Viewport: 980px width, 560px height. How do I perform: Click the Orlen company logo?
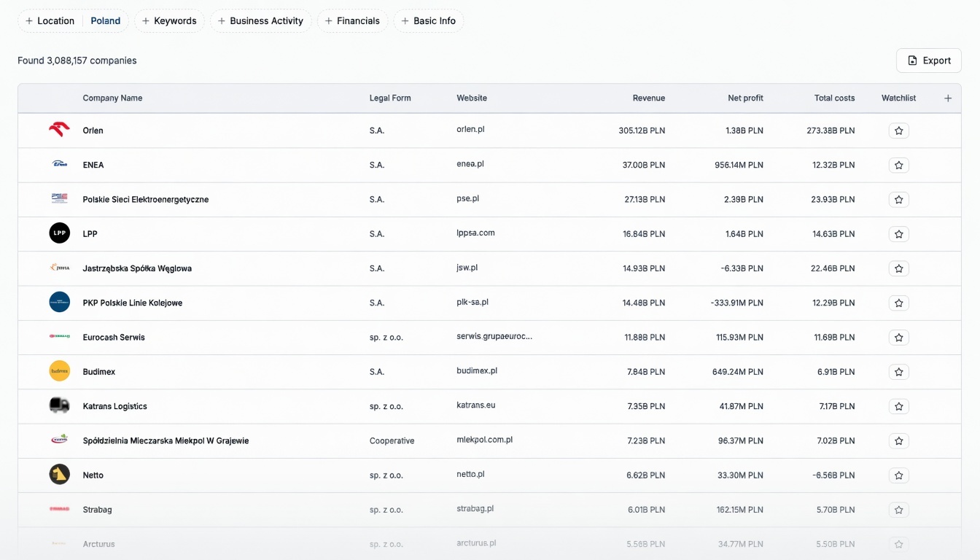click(x=59, y=131)
